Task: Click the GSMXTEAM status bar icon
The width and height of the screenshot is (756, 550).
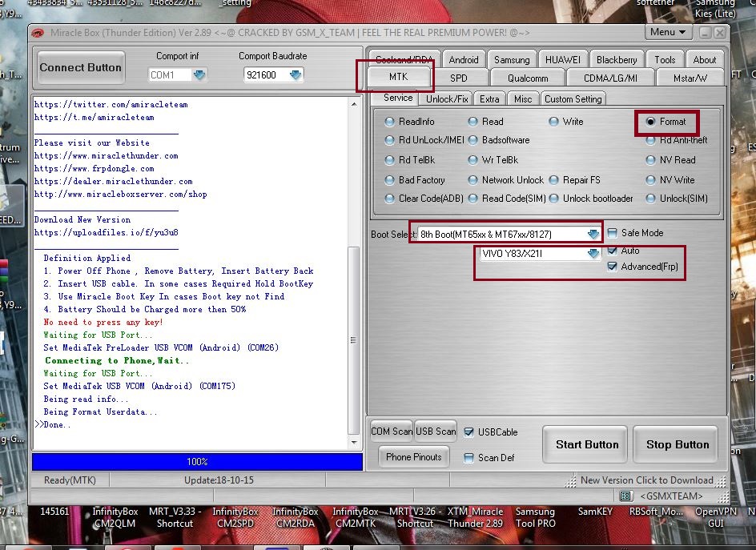Action: tap(625, 496)
